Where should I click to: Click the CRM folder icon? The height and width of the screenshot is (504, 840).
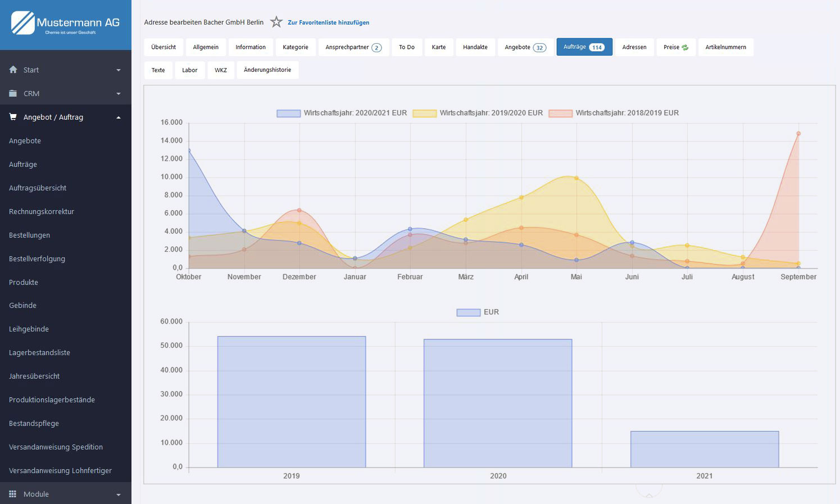(13, 93)
